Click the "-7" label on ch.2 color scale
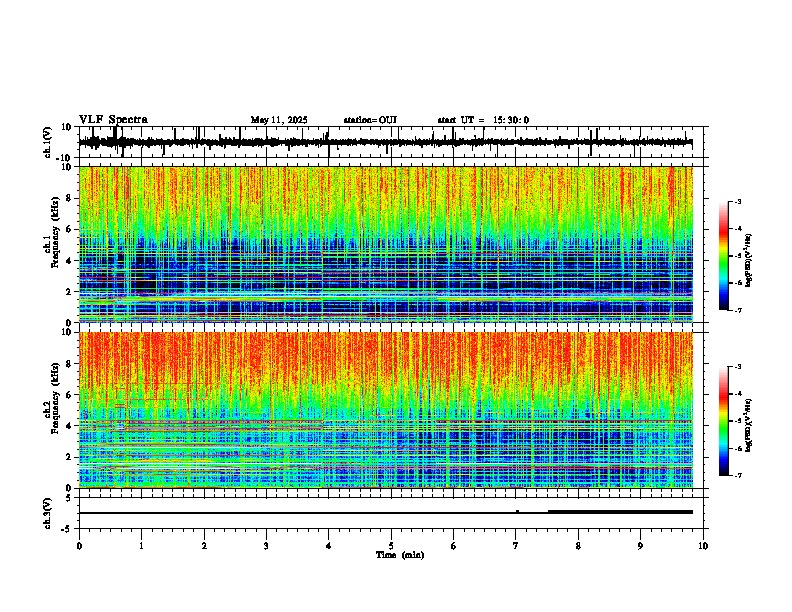This screenshot has width=792, height=612. point(738,475)
